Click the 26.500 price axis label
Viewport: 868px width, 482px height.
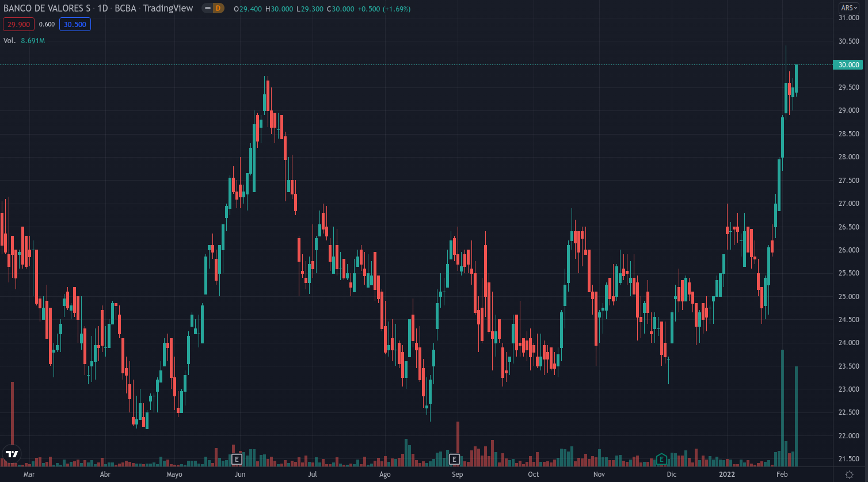(849, 227)
